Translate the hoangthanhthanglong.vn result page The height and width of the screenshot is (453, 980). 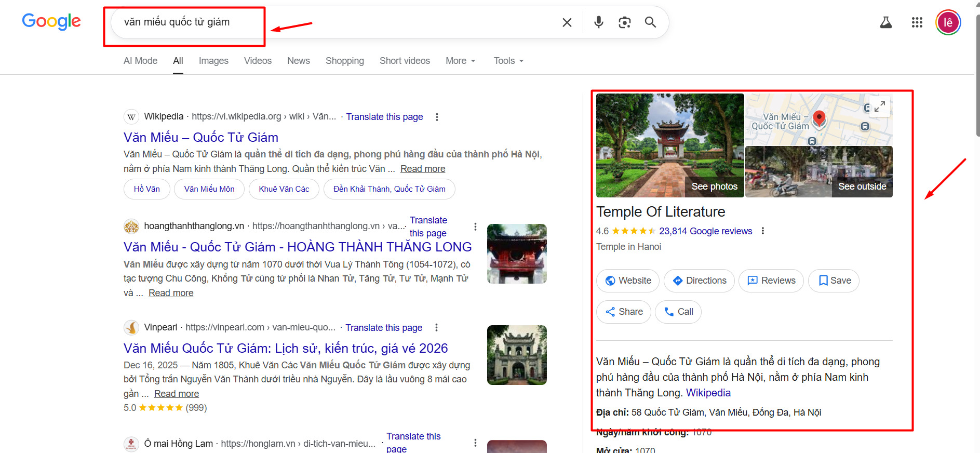click(x=428, y=226)
